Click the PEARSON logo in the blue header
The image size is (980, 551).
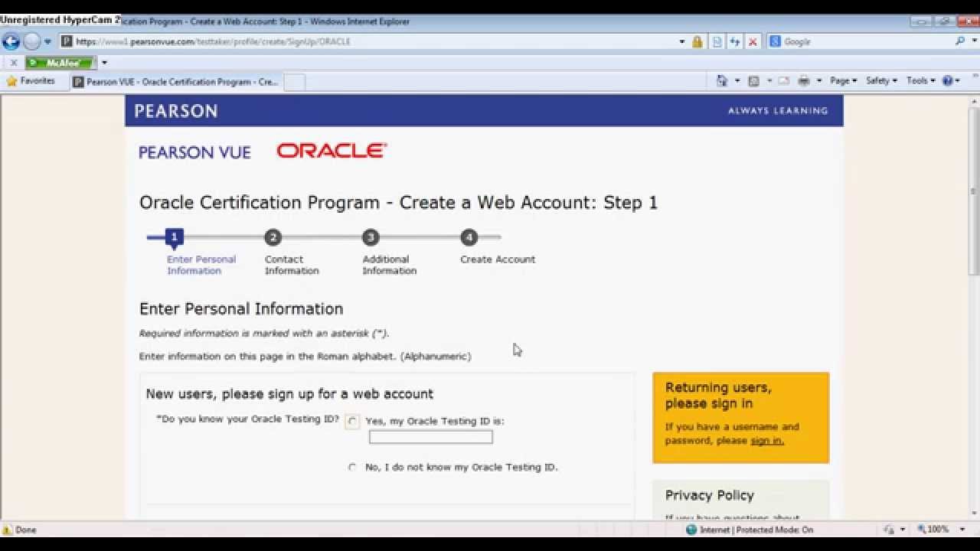pyautogui.click(x=176, y=111)
